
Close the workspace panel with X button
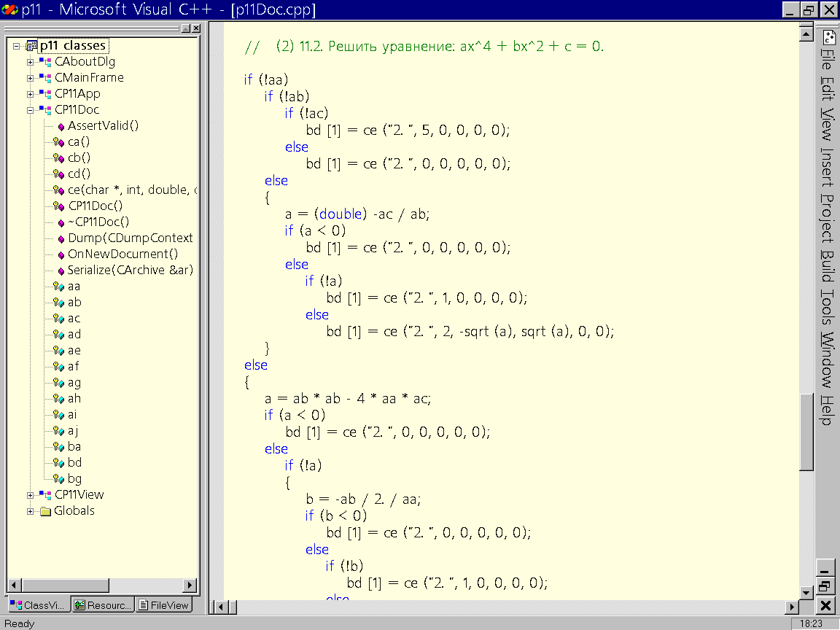pyautogui.click(x=195, y=28)
